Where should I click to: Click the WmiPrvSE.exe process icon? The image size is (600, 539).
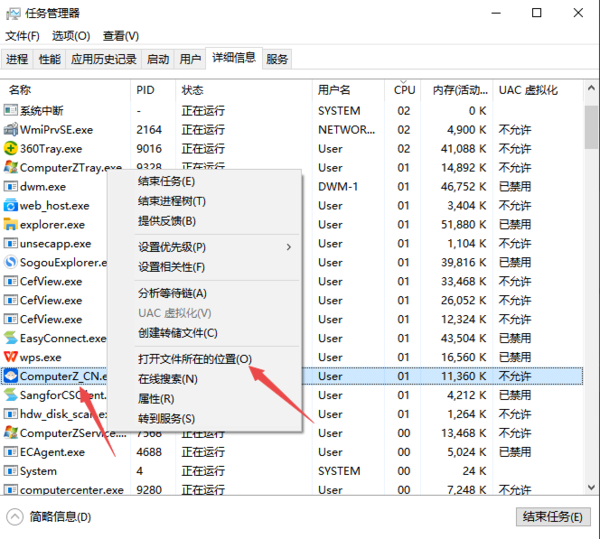click(11, 130)
